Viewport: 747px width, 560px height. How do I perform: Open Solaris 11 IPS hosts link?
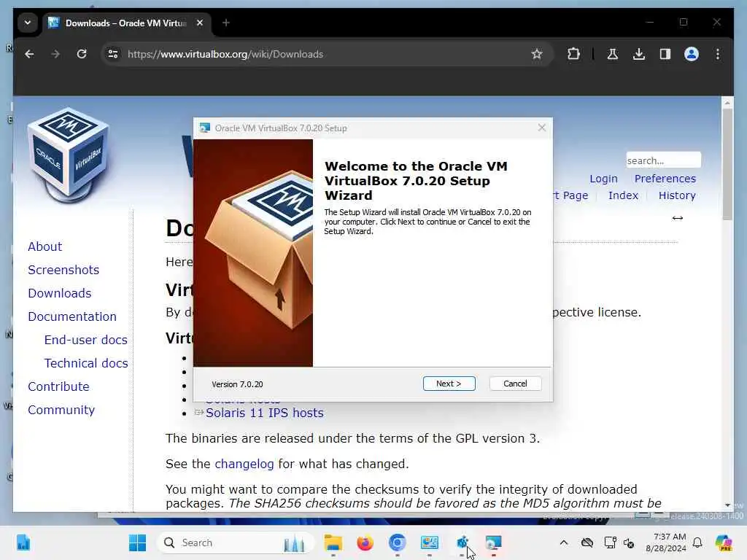tap(264, 413)
